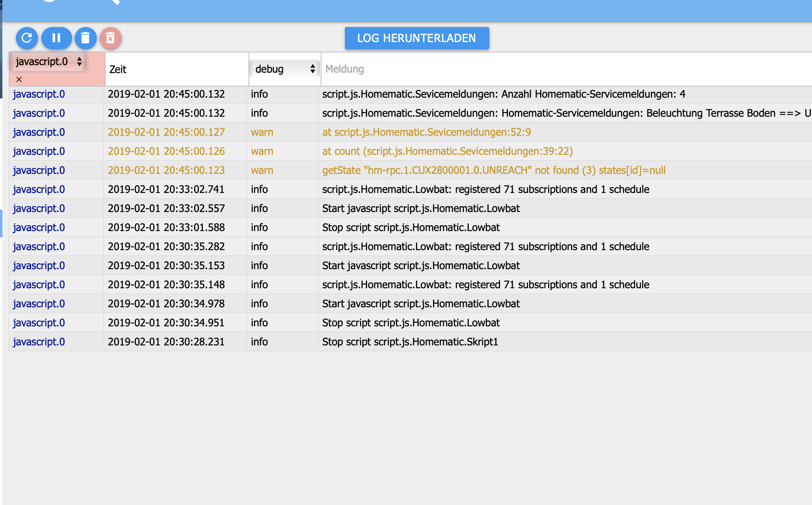Pause the log output

(56, 38)
